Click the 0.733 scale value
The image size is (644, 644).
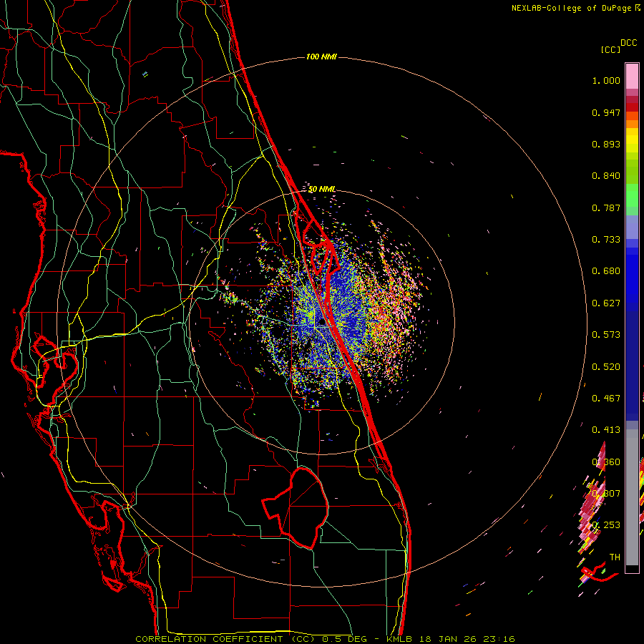(606, 240)
